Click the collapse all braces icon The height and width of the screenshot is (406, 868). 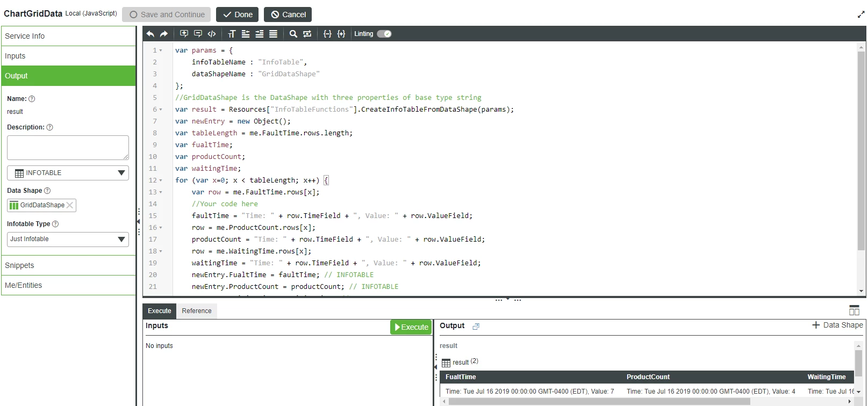(x=327, y=34)
